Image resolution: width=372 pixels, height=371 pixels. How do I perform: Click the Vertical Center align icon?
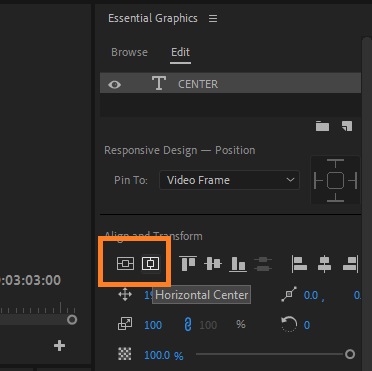(125, 264)
